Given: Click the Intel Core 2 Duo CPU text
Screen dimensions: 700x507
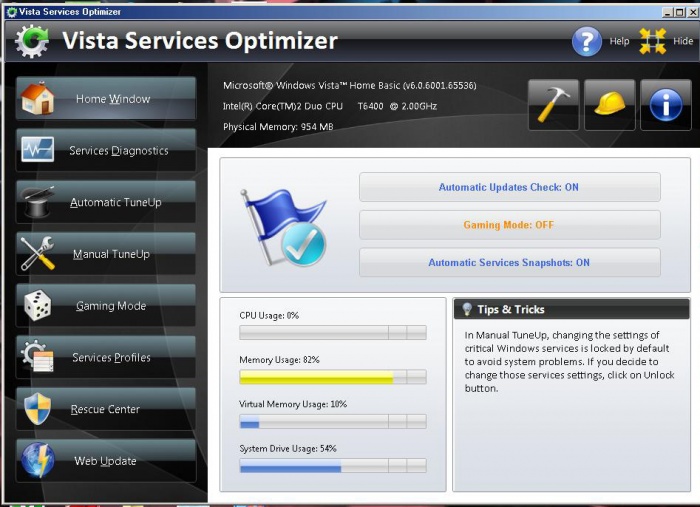Looking at the screenshot, I should (329, 106).
